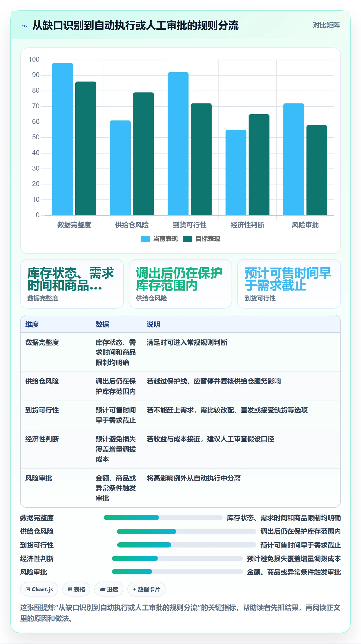361x644 pixels.
Task: Click the green 供给仓风险 target bar
Action: point(143,154)
